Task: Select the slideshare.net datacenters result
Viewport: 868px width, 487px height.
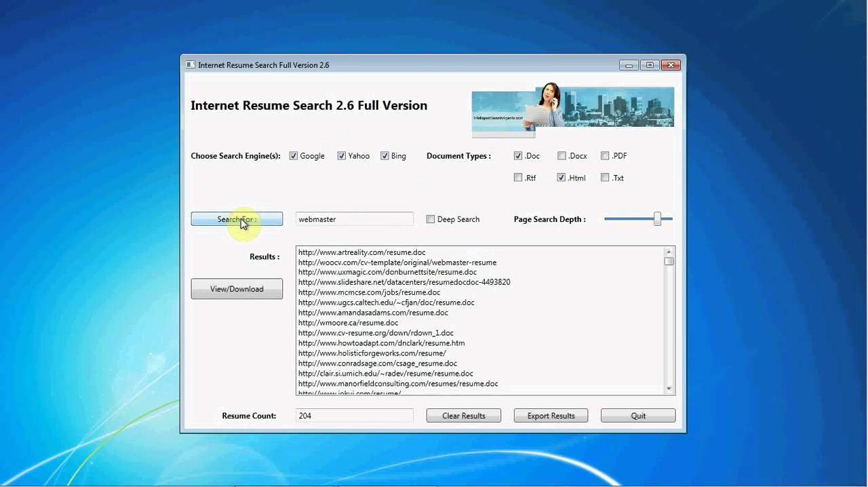Action: [x=404, y=282]
